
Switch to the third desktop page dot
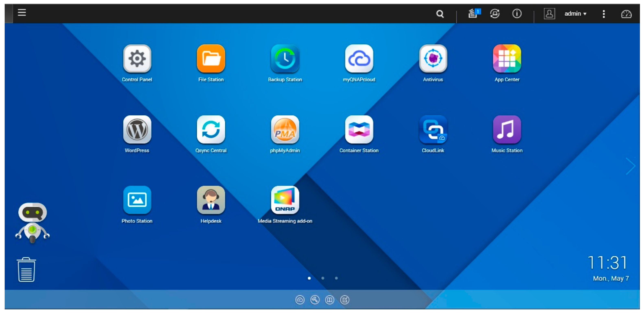[x=336, y=278]
